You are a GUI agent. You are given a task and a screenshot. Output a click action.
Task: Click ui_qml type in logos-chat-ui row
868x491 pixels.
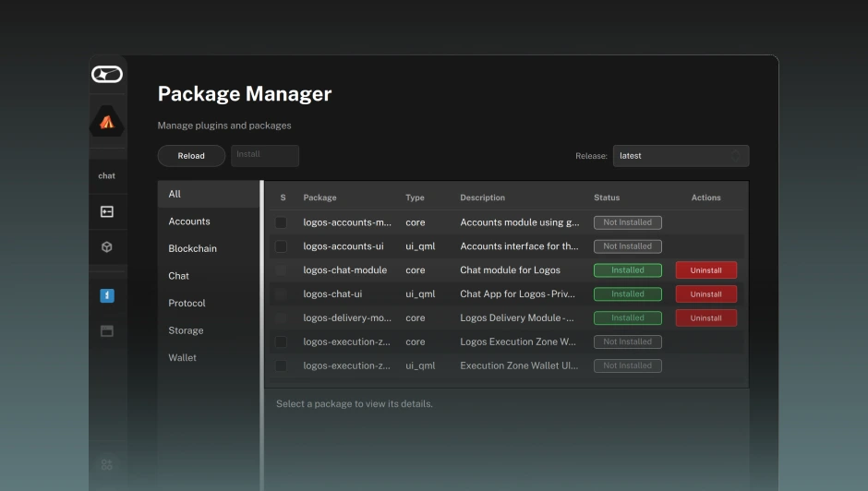click(420, 293)
